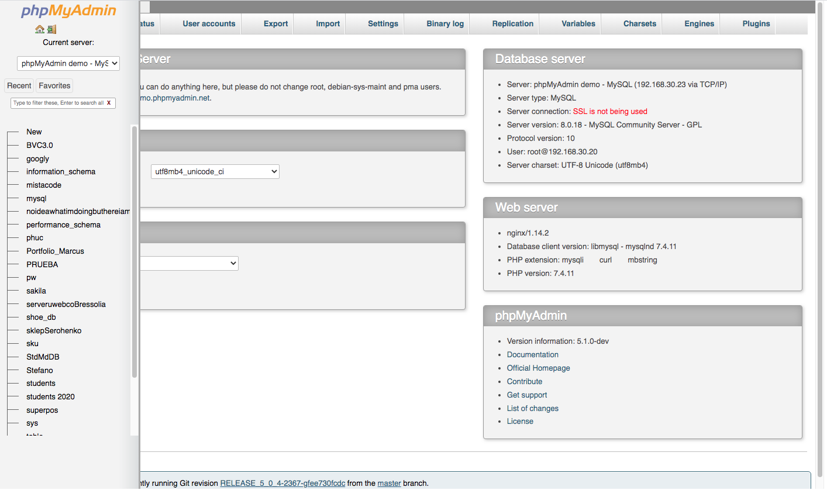
Task: Click the navigation panel vertical scrollbar
Action: [x=135, y=251]
